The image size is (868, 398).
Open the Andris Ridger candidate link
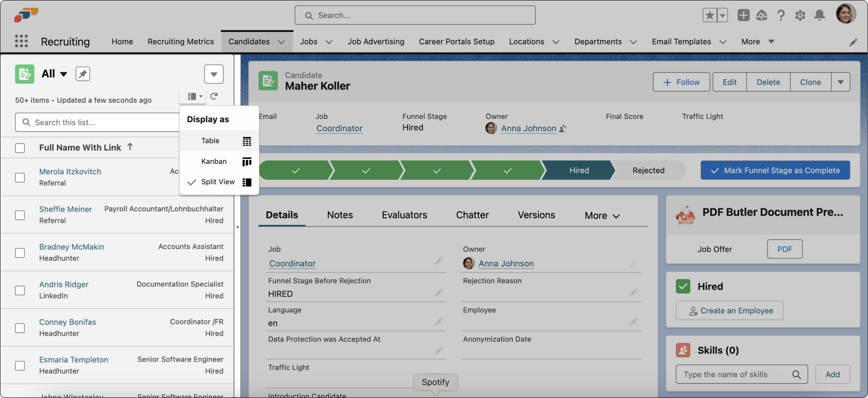click(x=64, y=284)
